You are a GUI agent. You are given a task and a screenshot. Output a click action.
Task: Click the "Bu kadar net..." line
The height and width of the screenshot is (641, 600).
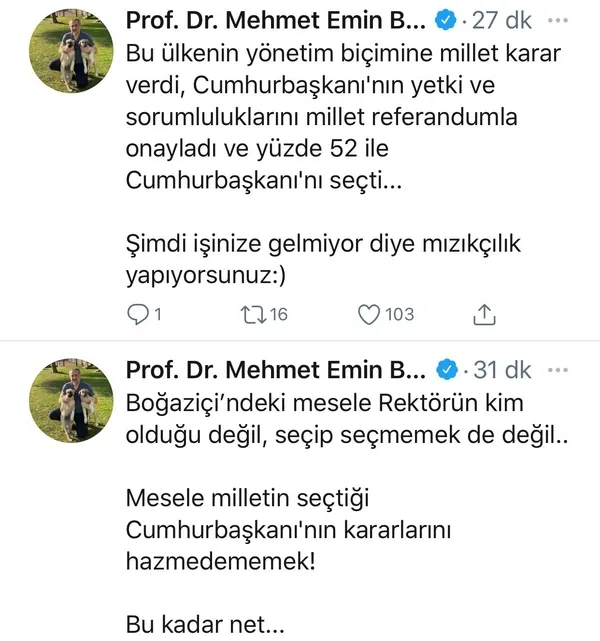(x=205, y=625)
